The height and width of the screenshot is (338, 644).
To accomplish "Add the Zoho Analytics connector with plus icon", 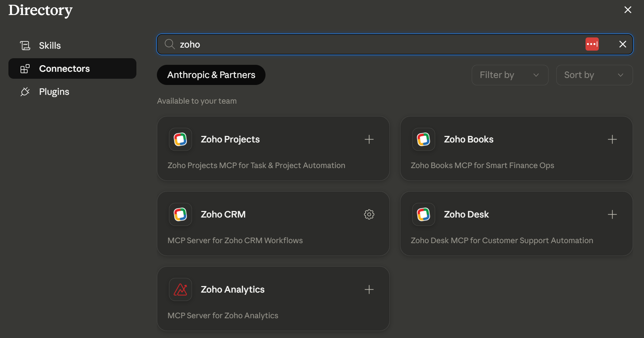I will (369, 290).
